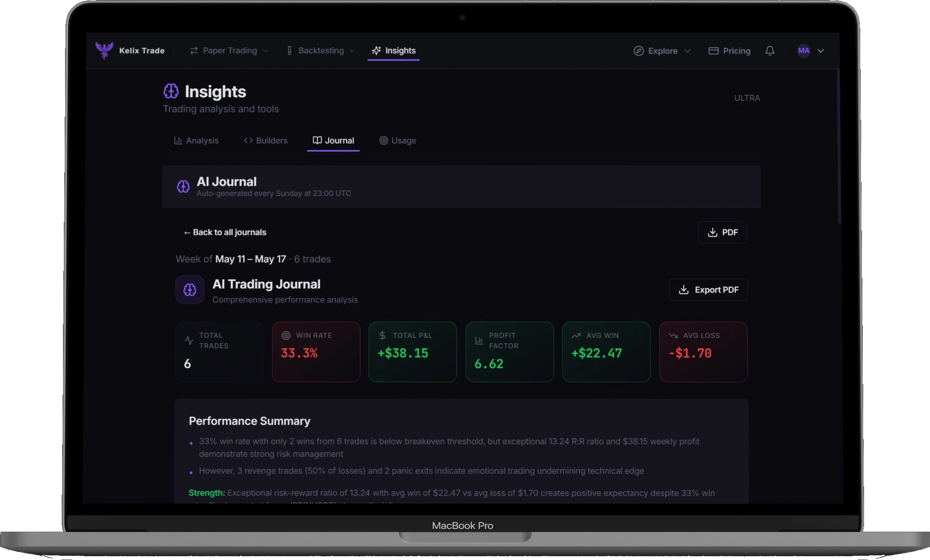Click the Paper Trading arrows icon
Image resolution: width=930 pixels, height=560 pixels.
coord(194,51)
